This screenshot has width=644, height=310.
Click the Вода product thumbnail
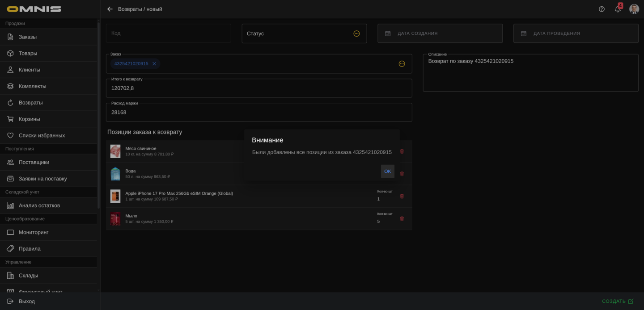[x=115, y=174]
